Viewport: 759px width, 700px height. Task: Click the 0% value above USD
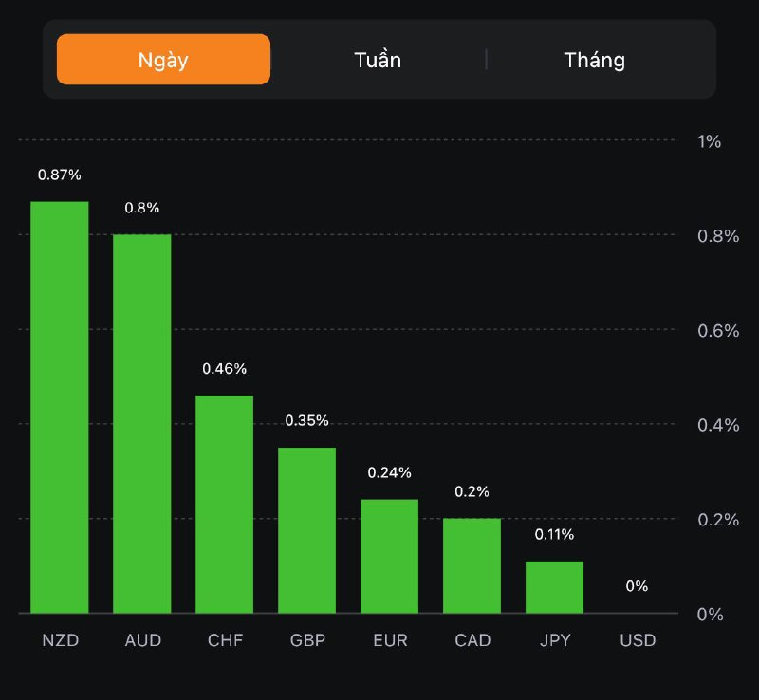(x=638, y=586)
